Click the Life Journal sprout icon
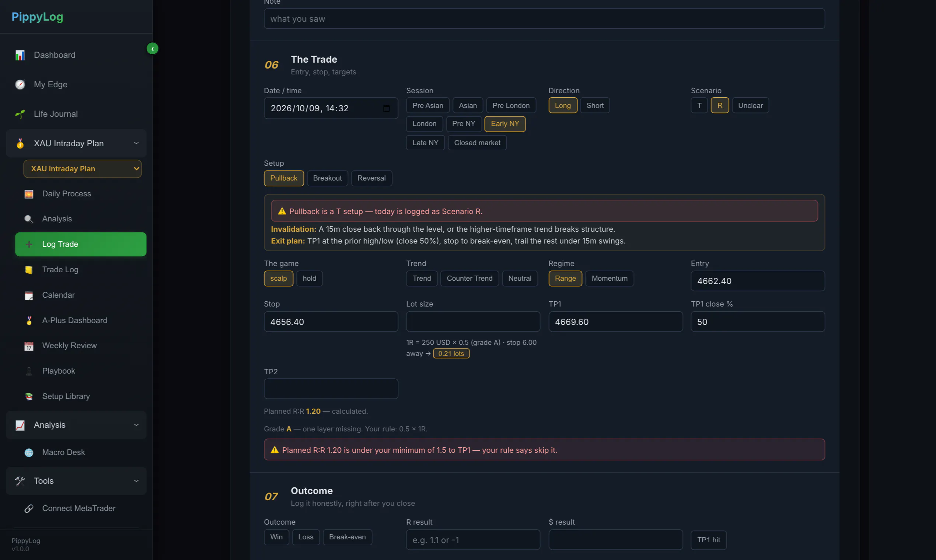The width and height of the screenshot is (936, 560). tap(20, 114)
